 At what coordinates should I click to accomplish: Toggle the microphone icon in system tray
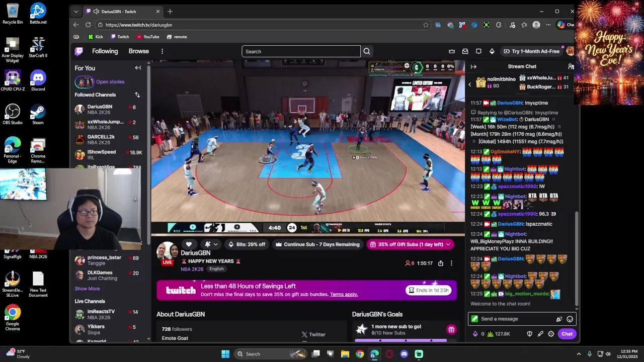tap(589, 354)
